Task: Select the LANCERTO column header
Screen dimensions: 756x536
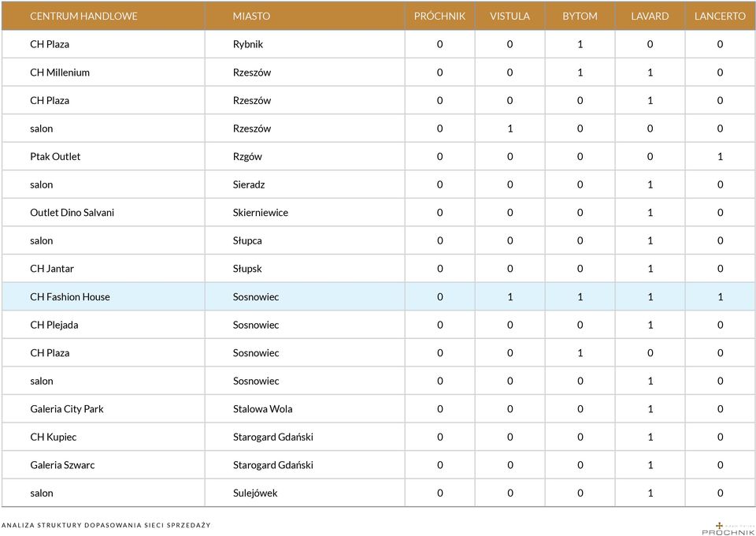Action: [720, 16]
